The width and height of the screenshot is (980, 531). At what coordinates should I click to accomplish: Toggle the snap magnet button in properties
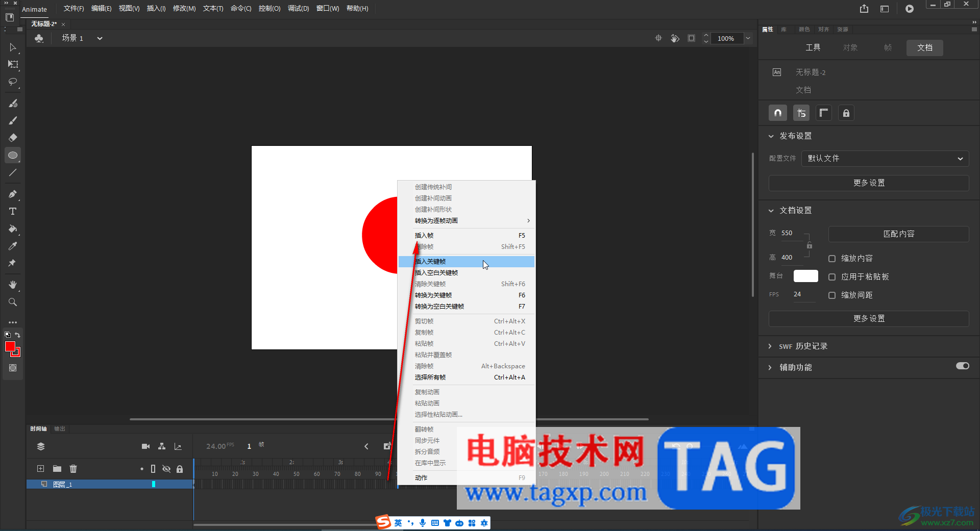click(778, 113)
